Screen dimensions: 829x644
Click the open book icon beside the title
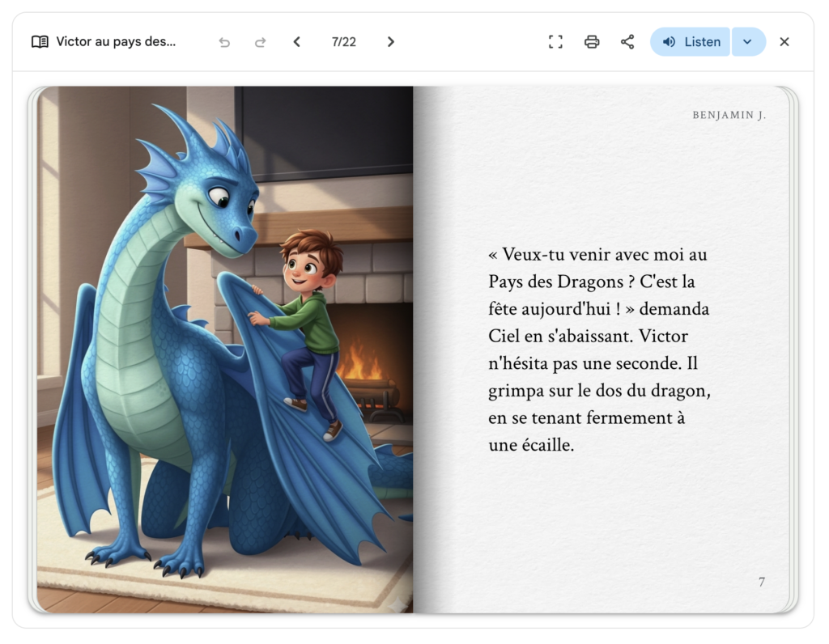[x=40, y=42]
